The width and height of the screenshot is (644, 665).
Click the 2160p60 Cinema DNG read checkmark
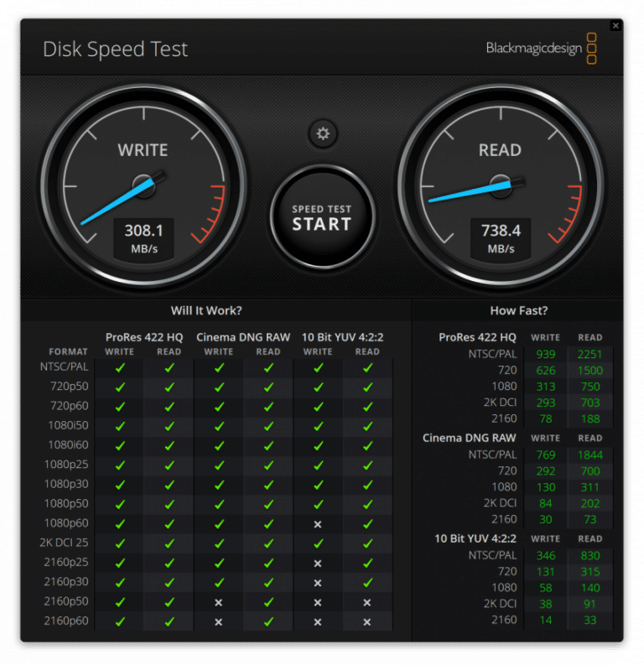coord(268,621)
